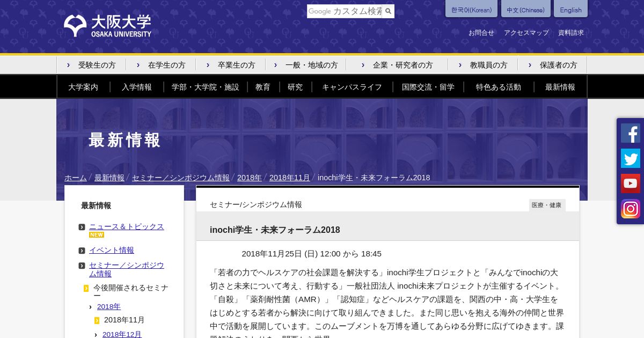Expand the 2018年 sidebar tree item
Image resolution: width=644 pixels, height=338 pixels.
[x=109, y=306]
